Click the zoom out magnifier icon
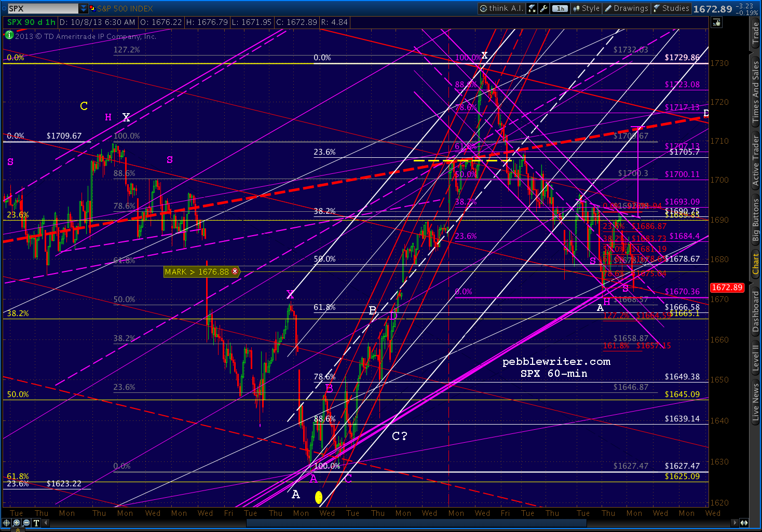 pos(26,523)
